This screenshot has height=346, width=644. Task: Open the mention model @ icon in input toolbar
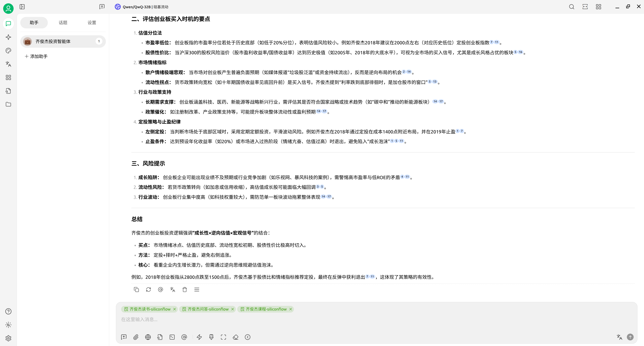click(184, 337)
